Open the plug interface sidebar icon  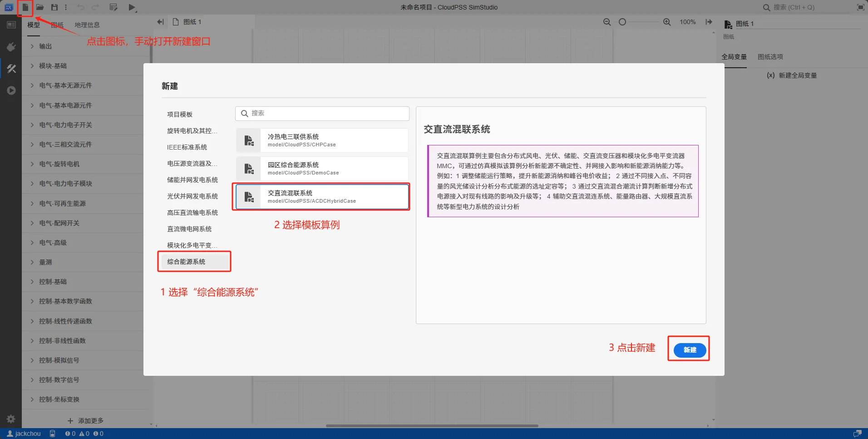point(11,47)
